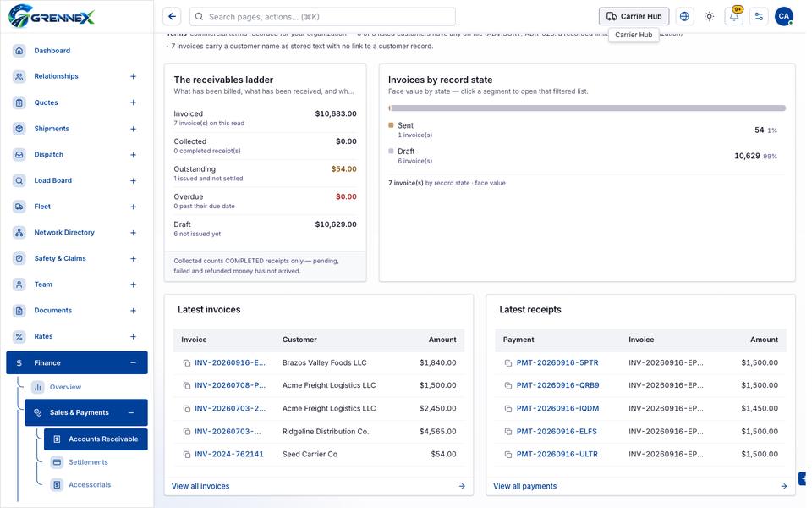Expand the Fleet plus sign
The width and height of the screenshot is (812, 508).
(x=133, y=207)
